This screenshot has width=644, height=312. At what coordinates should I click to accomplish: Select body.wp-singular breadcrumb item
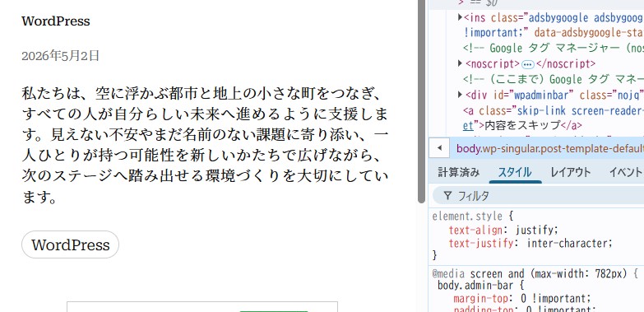point(550,148)
